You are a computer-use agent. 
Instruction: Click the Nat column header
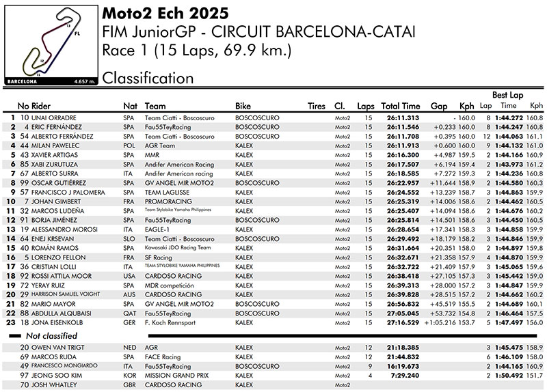[x=130, y=106]
